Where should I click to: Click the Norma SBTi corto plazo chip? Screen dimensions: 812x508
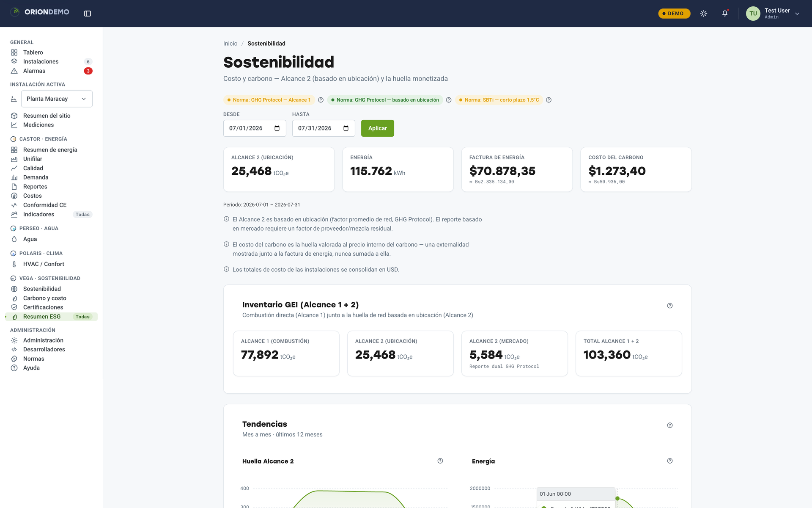(x=499, y=100)
